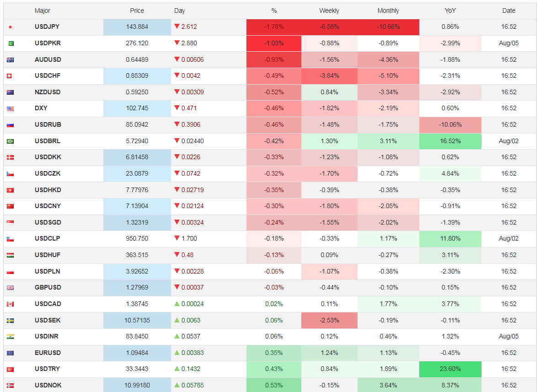Screen dimensions: 540x392
Task: Open the USDNOK currency pair link
Action: (48, 385)
